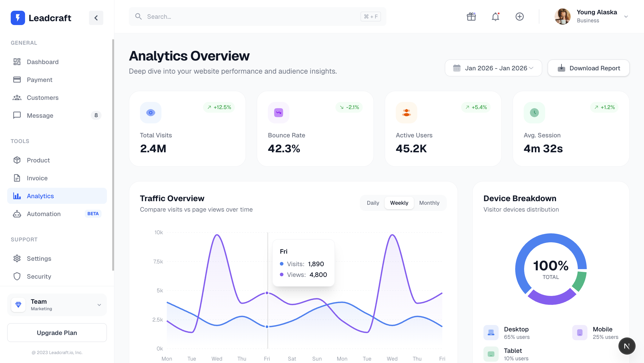Click the Upgrade Plan button
The image size is (644, 363).
(57, 333)
